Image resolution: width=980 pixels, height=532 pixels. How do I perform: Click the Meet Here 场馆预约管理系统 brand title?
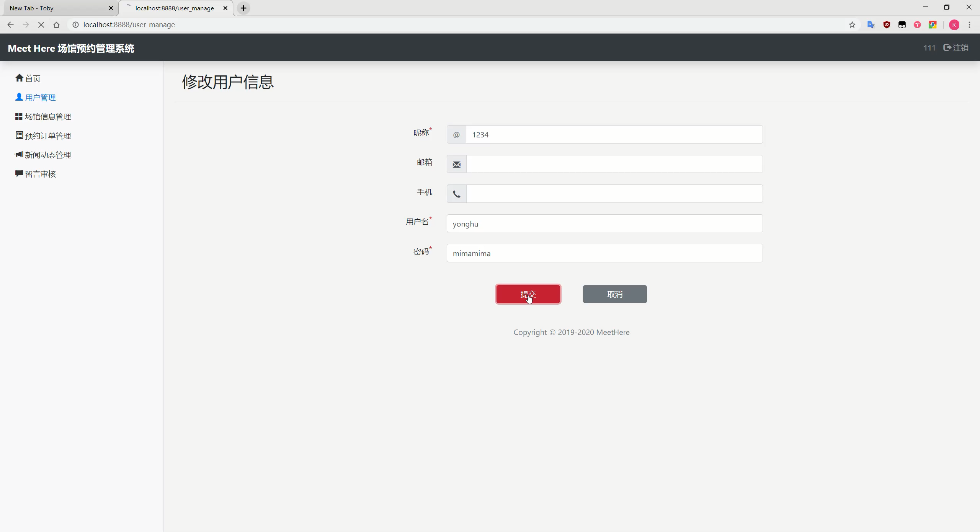tap(71, 48)
